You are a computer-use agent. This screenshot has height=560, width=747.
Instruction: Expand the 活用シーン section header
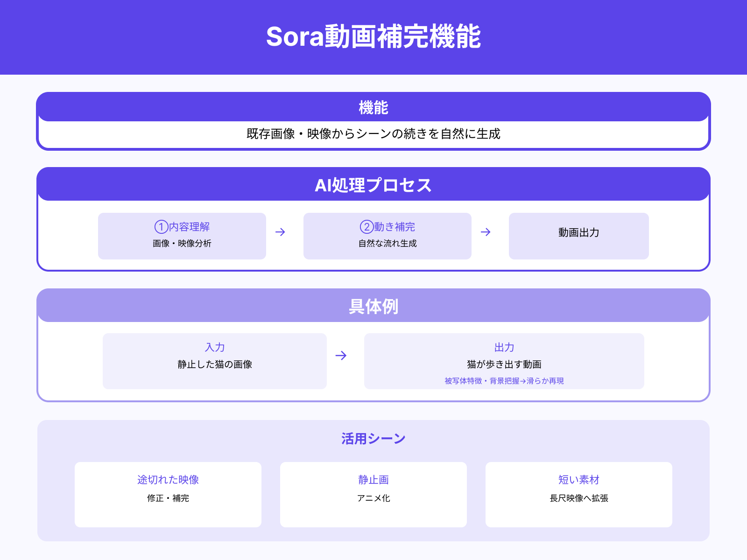click(373, 438)
